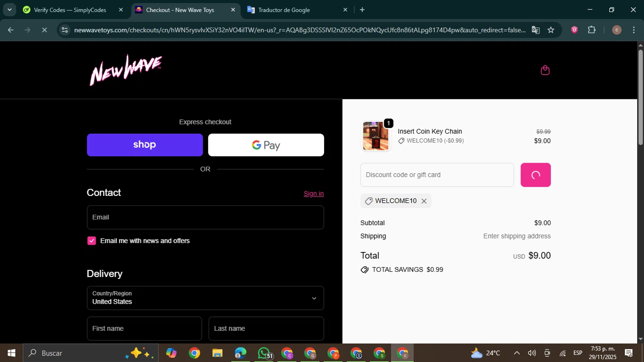Open the Extensions puzzle icon
644x362 pixels.
click(592, 30)
